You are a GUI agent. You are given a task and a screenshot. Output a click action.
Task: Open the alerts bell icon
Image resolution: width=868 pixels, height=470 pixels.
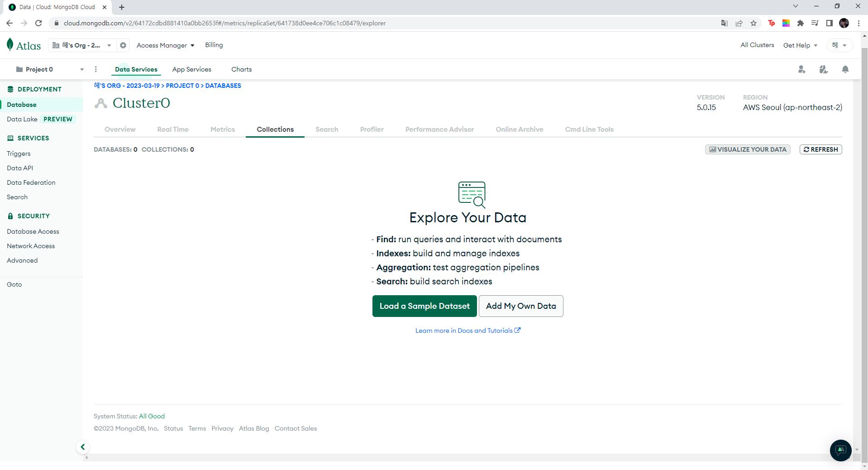pos(845,69)
